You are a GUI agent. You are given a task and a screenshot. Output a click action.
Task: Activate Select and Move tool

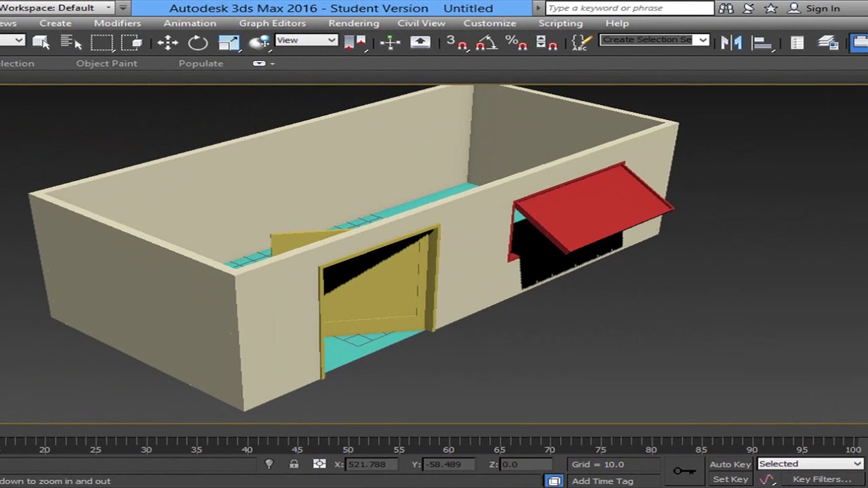pos(167,43)
